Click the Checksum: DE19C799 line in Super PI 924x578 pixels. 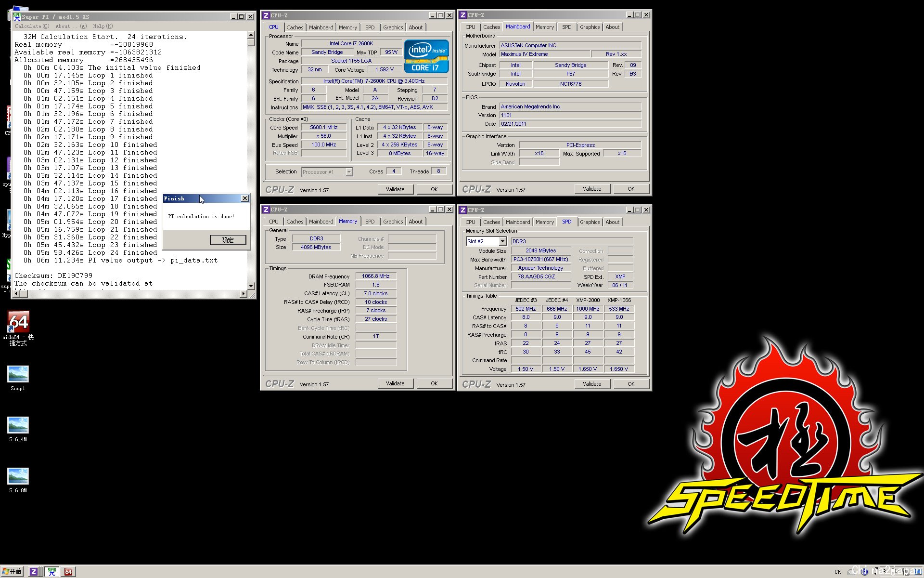pyautogui.click(x=53, y=276)
